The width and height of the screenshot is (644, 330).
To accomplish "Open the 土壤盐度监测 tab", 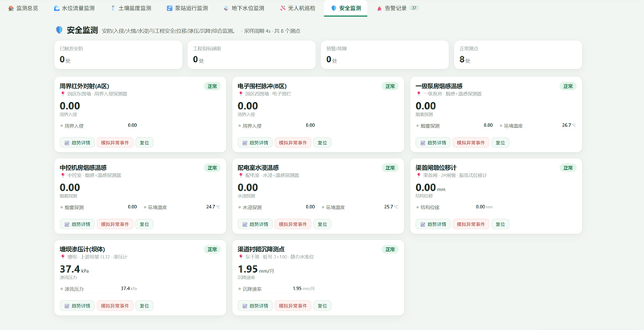I will pos(130,8).
